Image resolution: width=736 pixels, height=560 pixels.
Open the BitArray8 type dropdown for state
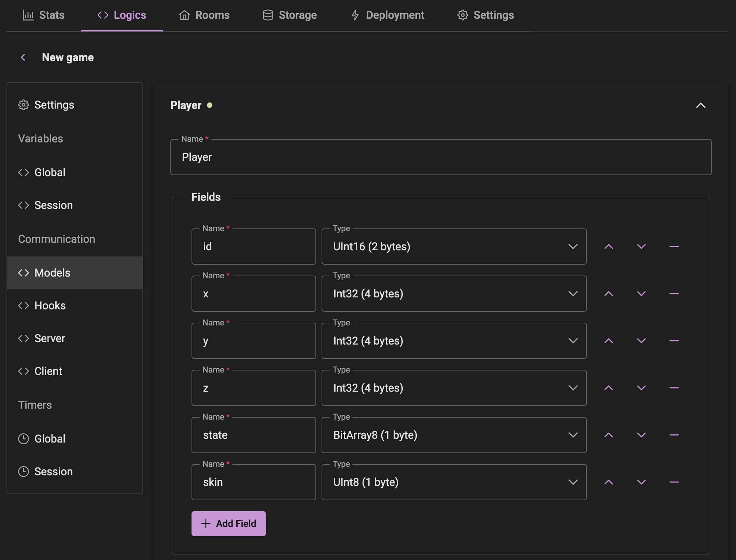point(454,435)
